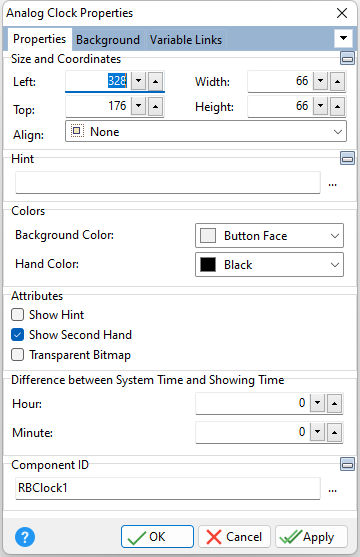Viewport: 360px width, 557px height.
Task: Click the Left value field
Action: tap(98, 81)
